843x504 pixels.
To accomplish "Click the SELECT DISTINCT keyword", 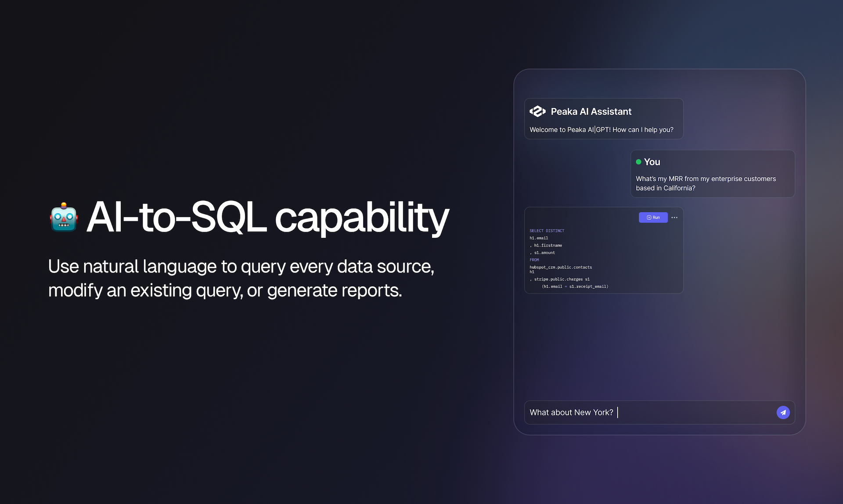I will pos(547,231).
